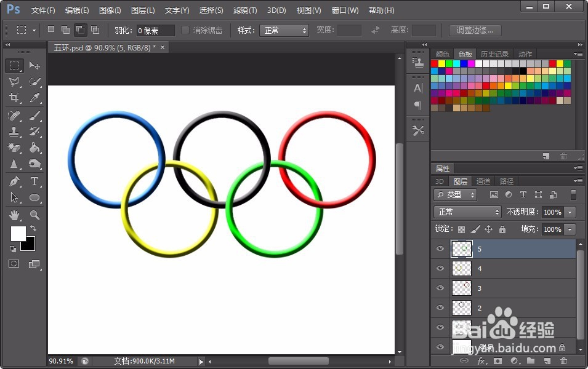The height and width of the screenshot is (369, 588).
Task: Switch to the 通道 channels tab
Action: pyautogui.click(x=483, y=181)
